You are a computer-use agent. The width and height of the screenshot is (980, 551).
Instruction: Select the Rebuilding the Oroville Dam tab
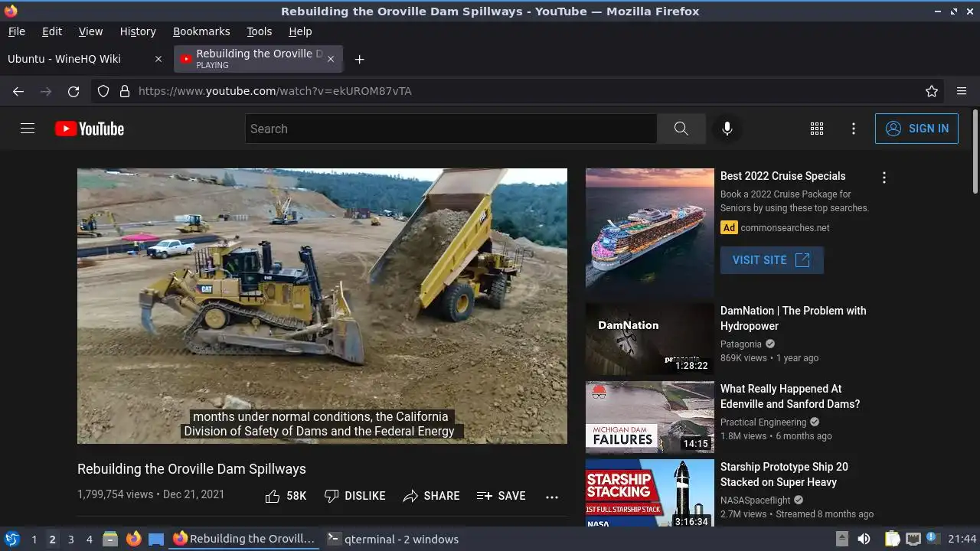[x=258, y=59]
